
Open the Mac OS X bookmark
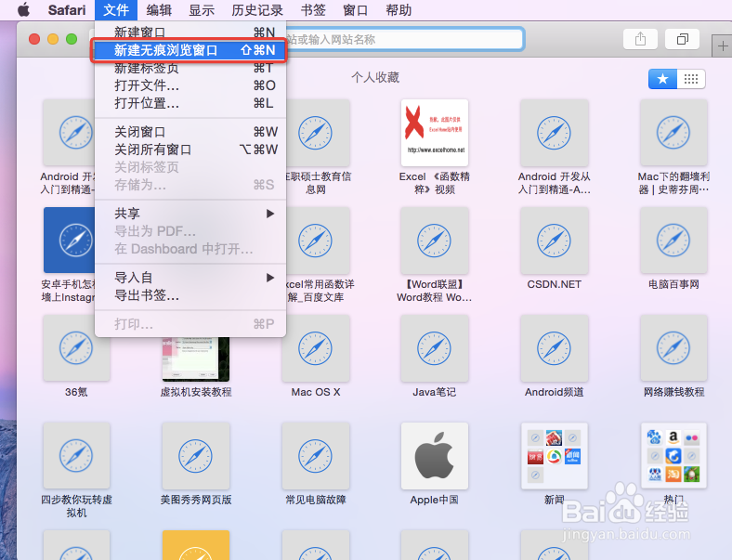pos(316,348)
